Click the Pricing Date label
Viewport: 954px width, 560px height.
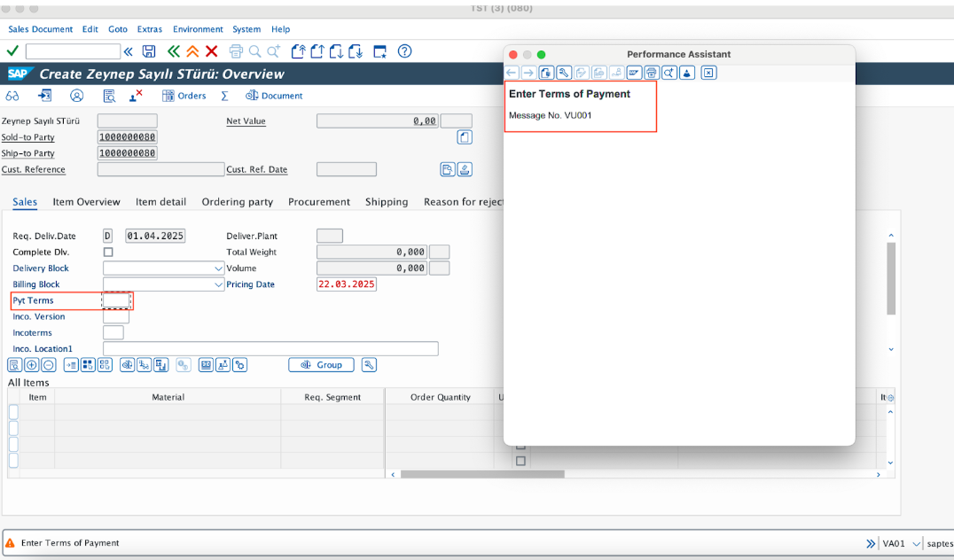pyautogui.click(x=250, y=284)
